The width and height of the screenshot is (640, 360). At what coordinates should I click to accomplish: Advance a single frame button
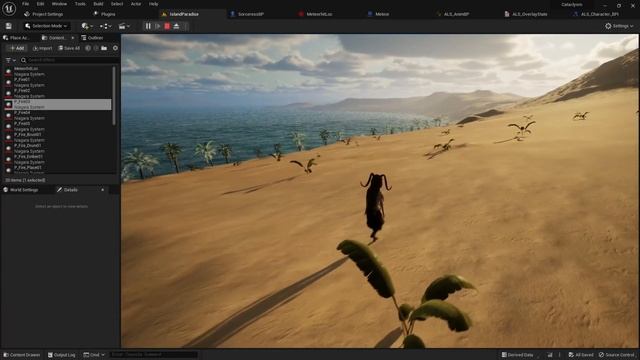point(158,26)
